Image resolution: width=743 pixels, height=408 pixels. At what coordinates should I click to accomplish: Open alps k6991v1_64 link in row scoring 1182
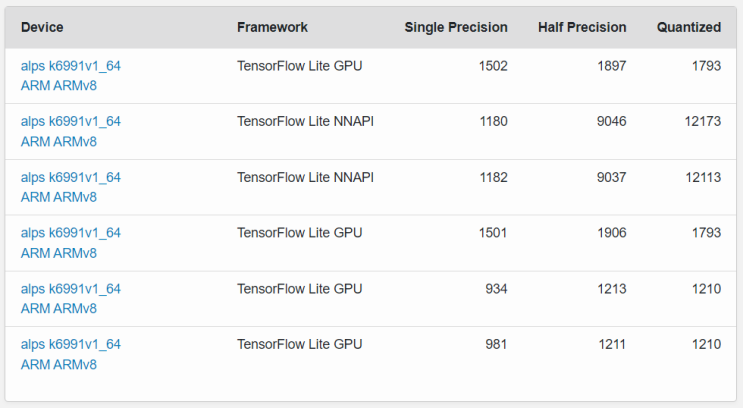[71, 178]
